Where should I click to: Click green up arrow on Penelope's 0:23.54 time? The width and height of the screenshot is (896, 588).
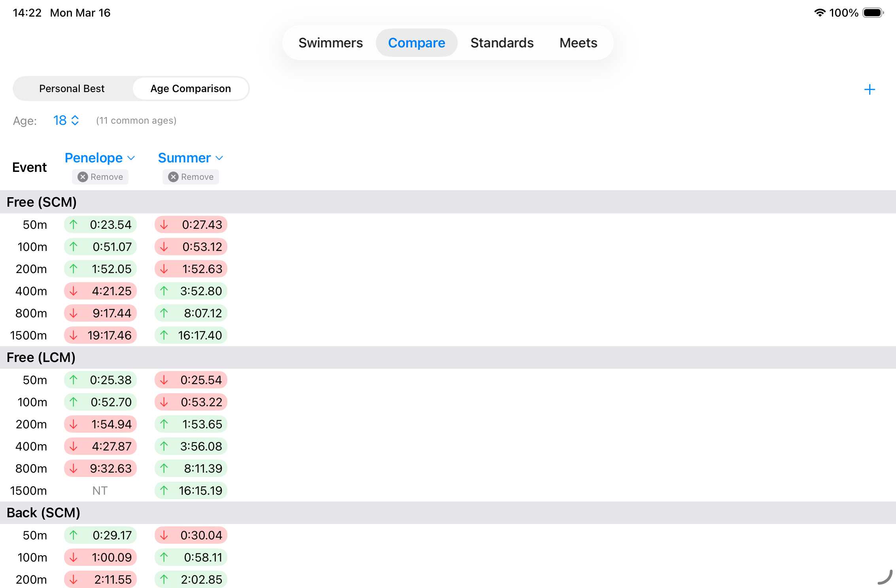[x=74, y=225]
